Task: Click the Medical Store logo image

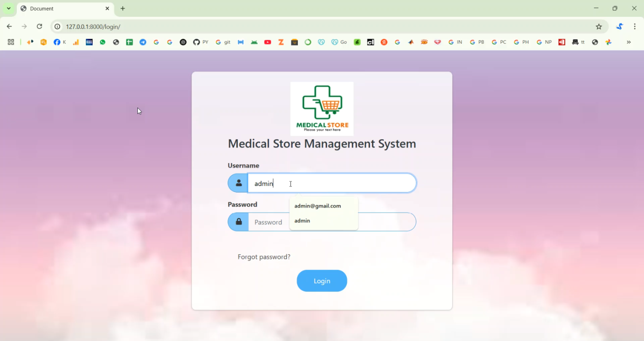Action: pos(322,109)
